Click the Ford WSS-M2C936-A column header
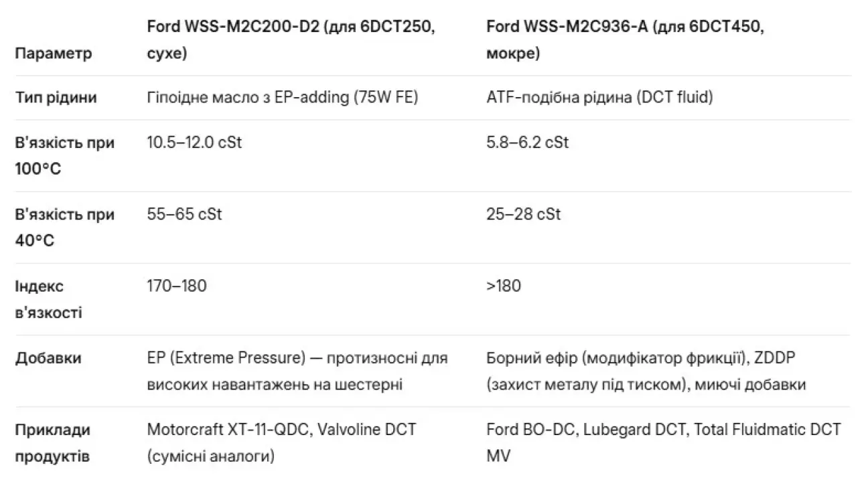 click(x=626, y=40)
